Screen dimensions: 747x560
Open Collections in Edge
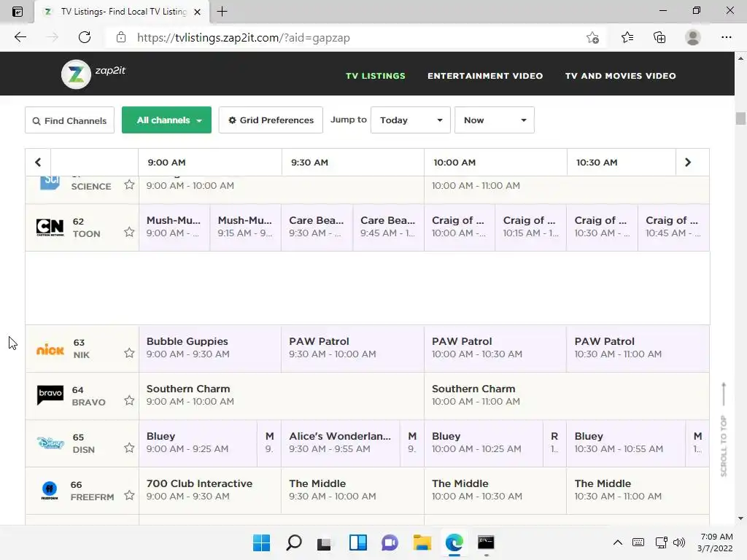(x=659, y=37)
